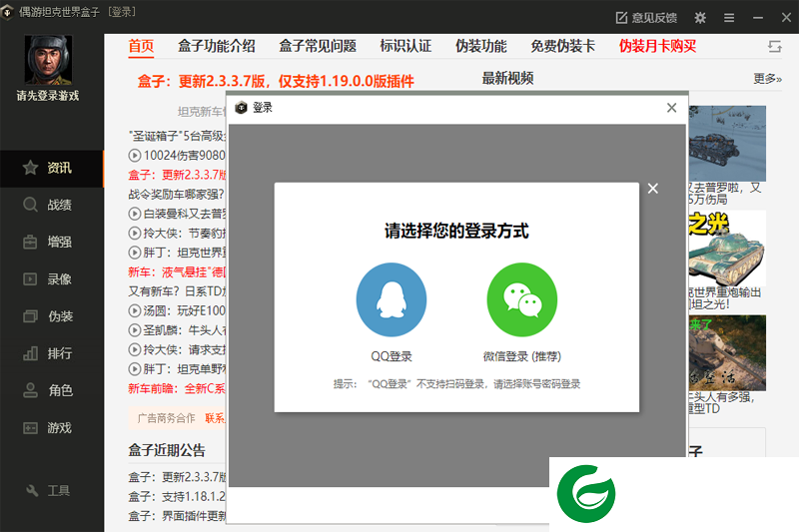Switch to the 盒子功能介绍 tab
Viewport: 799px width, 532px height.
tap(216, 46)
